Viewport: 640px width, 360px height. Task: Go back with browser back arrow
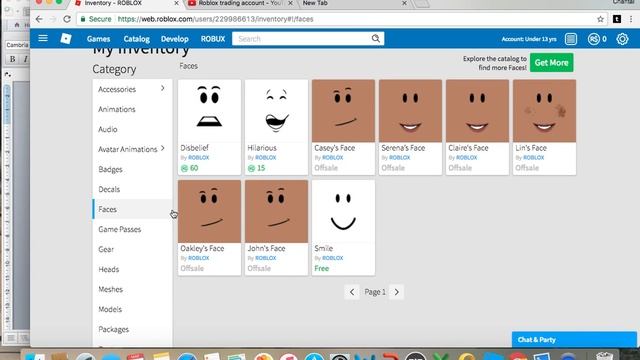(39, 19)
